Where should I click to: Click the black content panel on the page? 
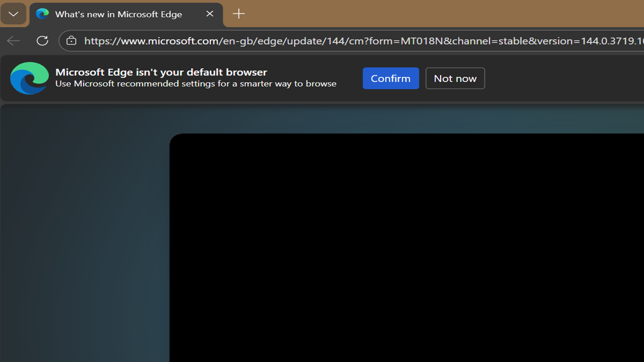[x=407, y=248]
